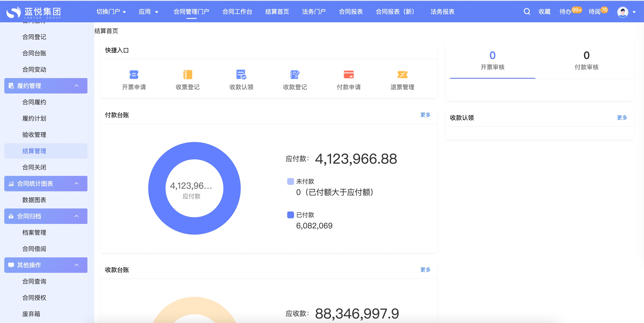Open 履约计划 in sidebar
Viewport: 644px width, 323px height.
[x=34, y=118]
